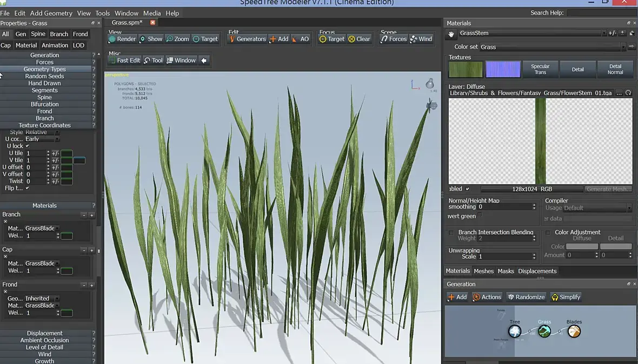Screen dimensions: 638x364
Task: Open the Add Geometry menu
Action: (x=51, y=13)
